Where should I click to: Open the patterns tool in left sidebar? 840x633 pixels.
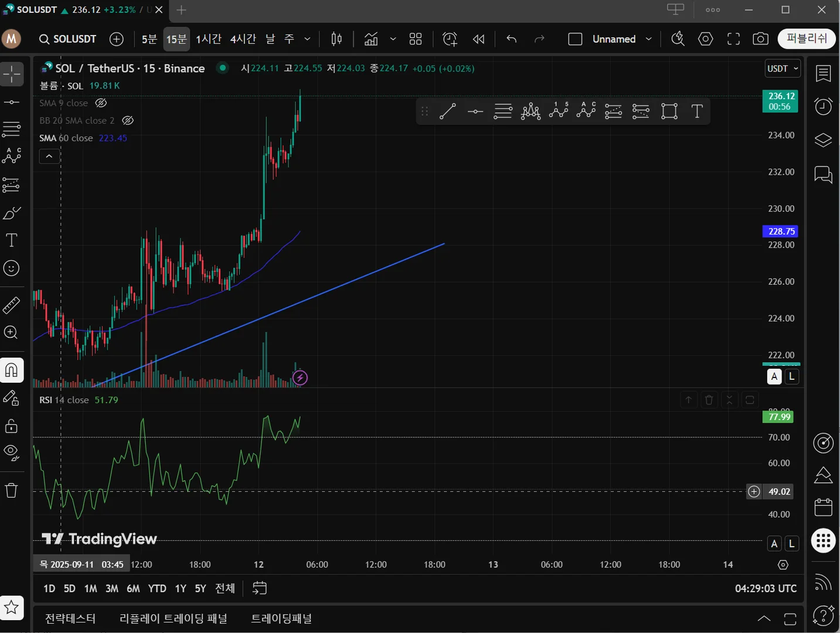[x=12, y=156]
